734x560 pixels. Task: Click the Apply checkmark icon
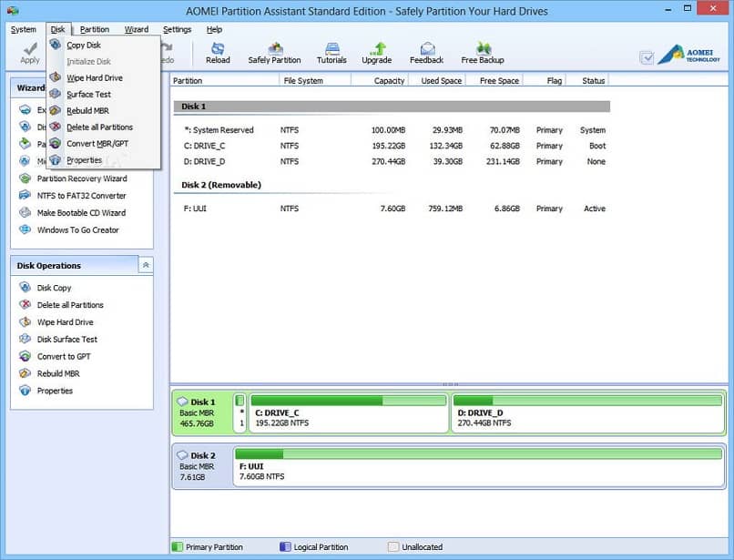click(x=30, y=52)
